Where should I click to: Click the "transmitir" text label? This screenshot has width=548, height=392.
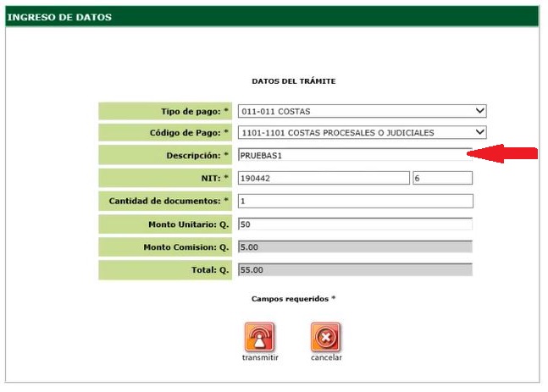[x=260, y=358]
